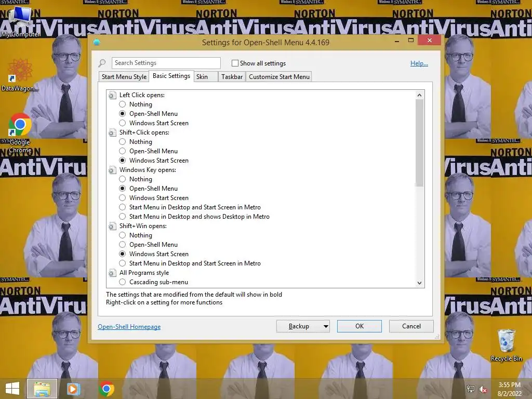This screenshot has height=399, width=532.
Task: Switch to the Basic Settings tab
Action: (171, 76)
